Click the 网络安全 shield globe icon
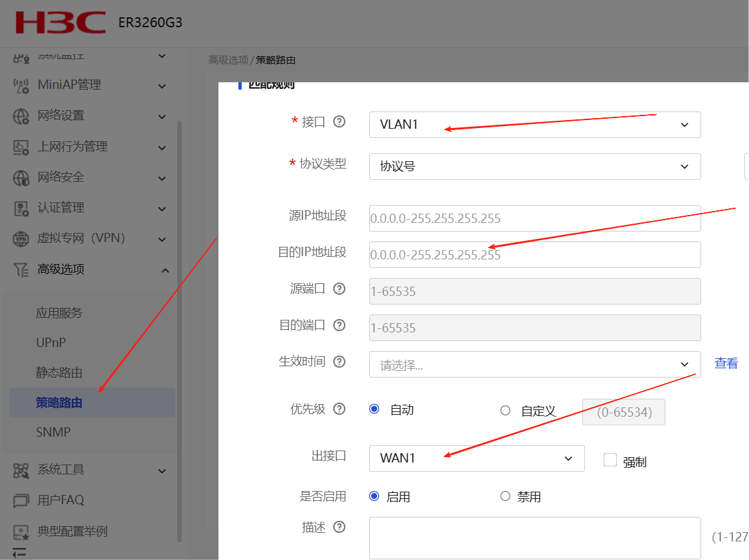 21,178
